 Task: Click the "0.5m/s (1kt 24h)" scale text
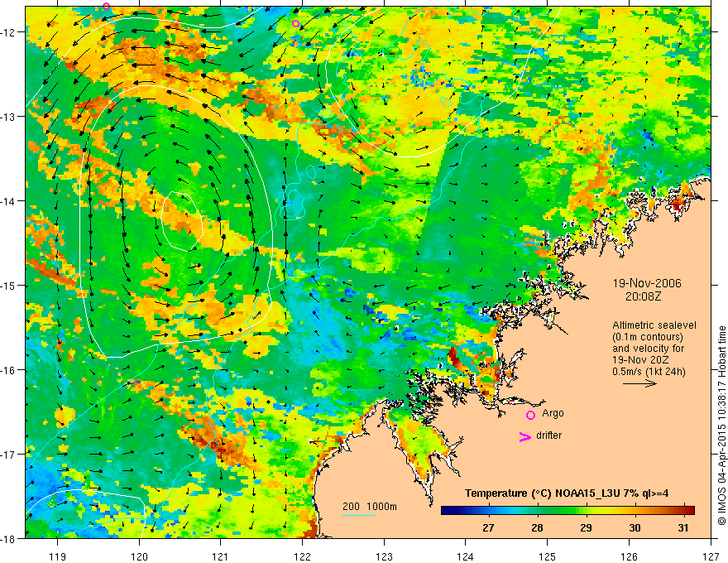(649, 372)
